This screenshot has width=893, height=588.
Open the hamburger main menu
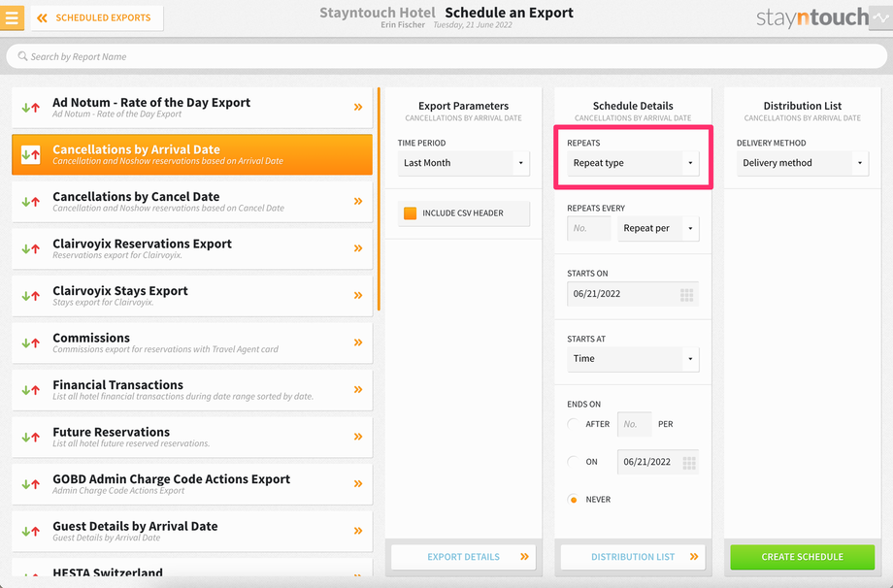pyautogui.click(x=12, y=17)
